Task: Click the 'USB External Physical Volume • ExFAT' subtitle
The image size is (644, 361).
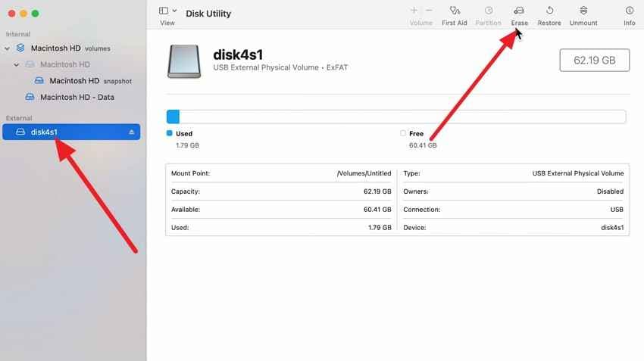Action: pyautogui.click(x=280, y=67)
